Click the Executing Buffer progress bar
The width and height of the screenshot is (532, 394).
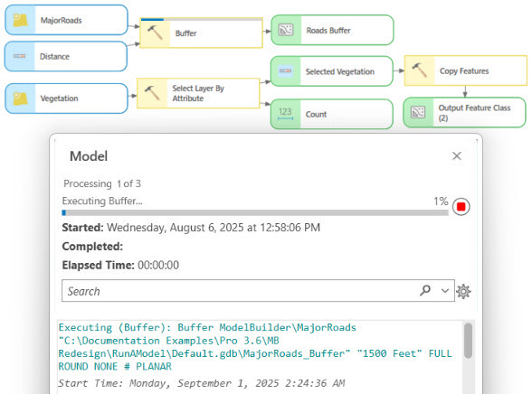coord(255,212)
